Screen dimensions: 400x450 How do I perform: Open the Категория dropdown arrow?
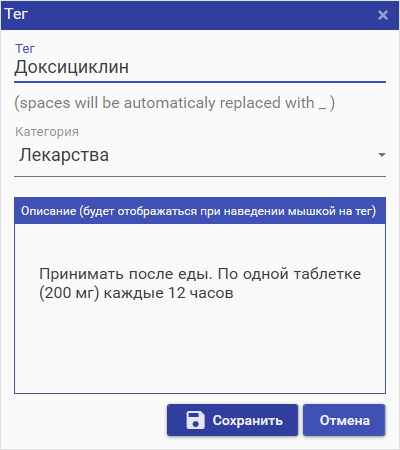pos(382,155)
